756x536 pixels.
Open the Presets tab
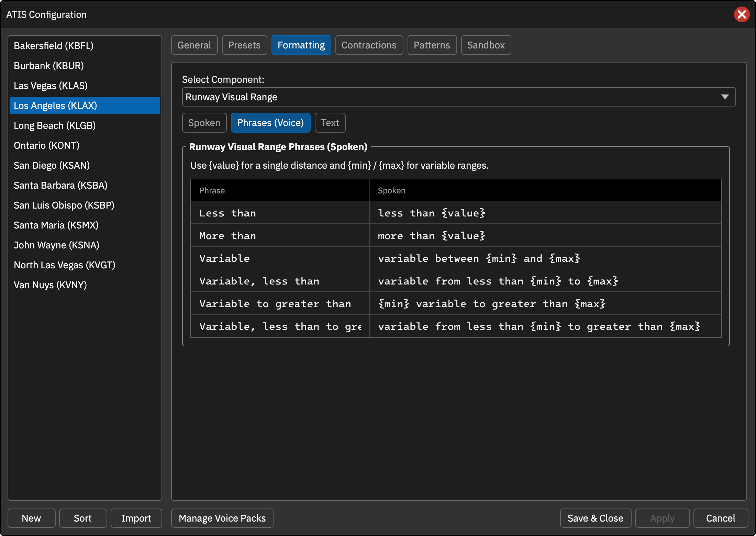(x=244, y=45)
